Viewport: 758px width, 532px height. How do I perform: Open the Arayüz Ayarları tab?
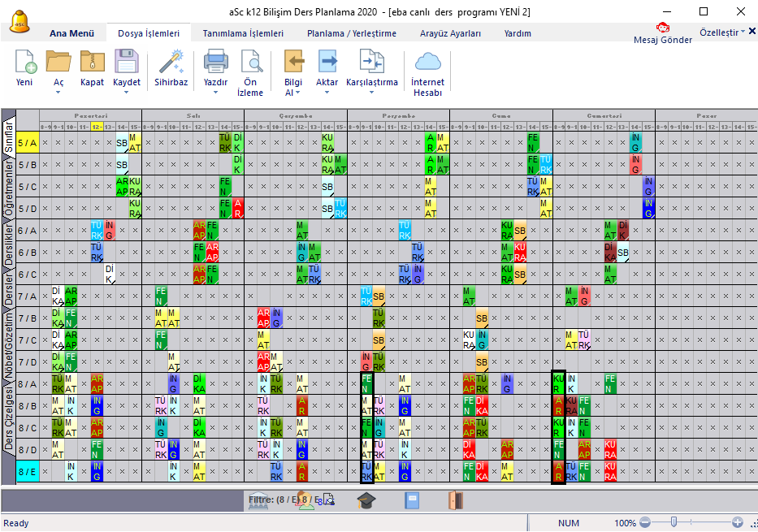451,33
